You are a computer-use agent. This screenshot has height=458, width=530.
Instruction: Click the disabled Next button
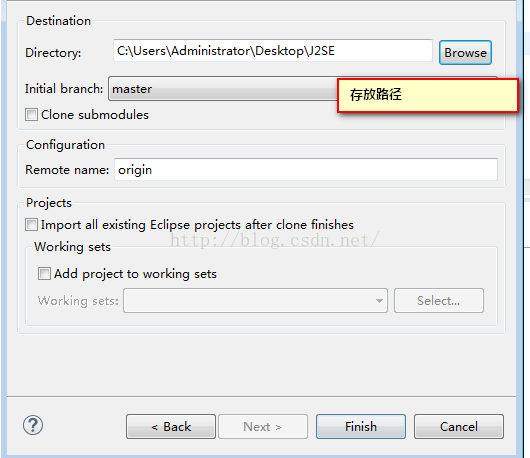tap(263, 427)
